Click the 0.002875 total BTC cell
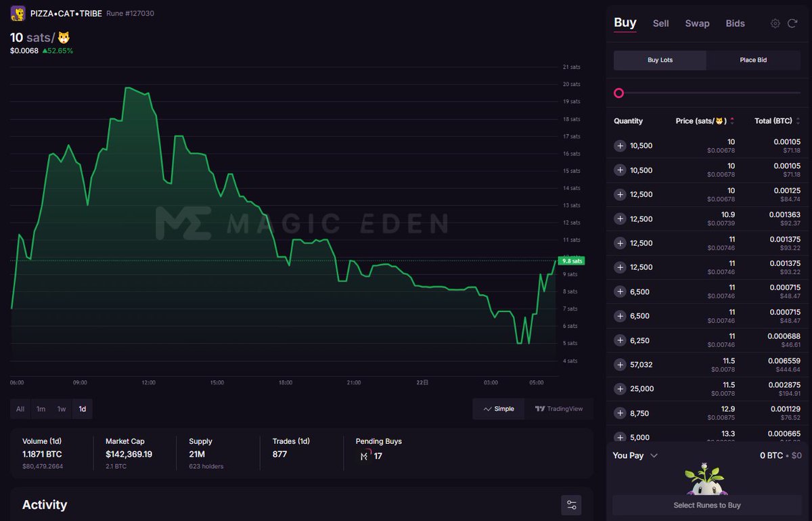 pyautogui.click(x=785, y=384)
